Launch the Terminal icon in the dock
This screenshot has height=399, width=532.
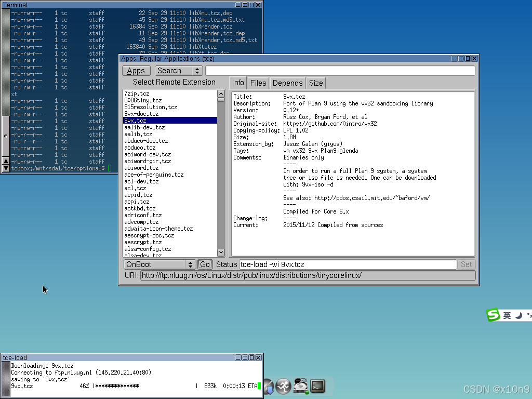[317, 386]
